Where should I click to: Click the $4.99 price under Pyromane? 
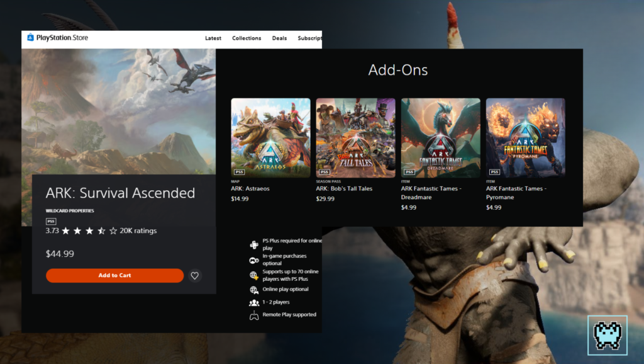coord(494,207)
